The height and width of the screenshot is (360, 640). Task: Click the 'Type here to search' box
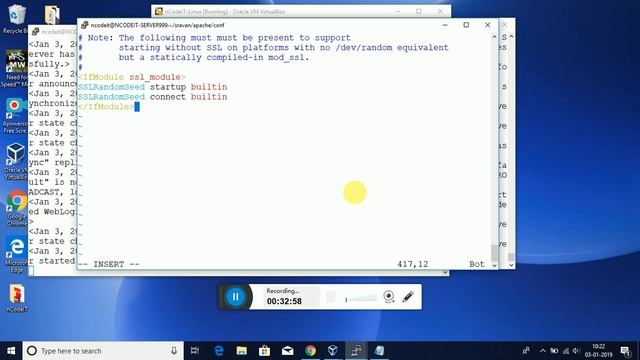click(103, 351)
